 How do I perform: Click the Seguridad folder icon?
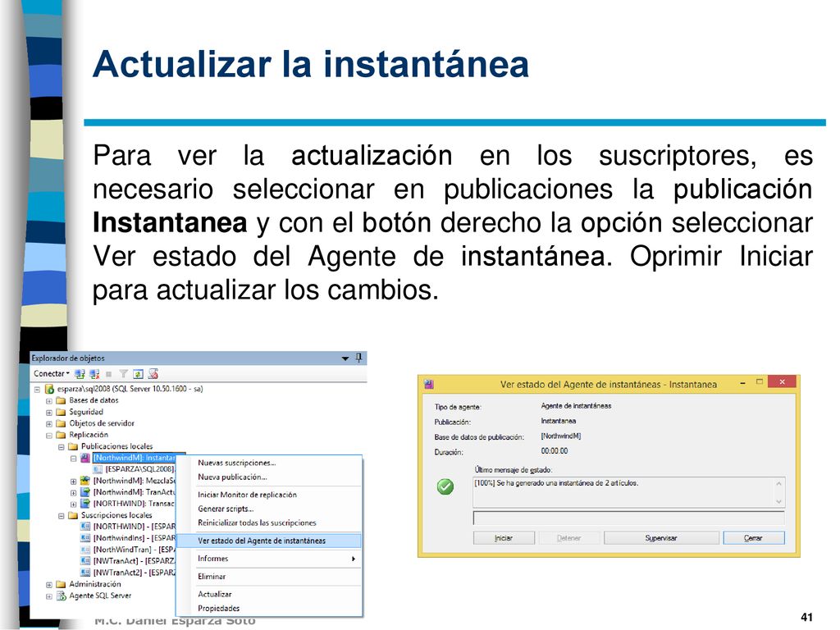coord(61,412)
